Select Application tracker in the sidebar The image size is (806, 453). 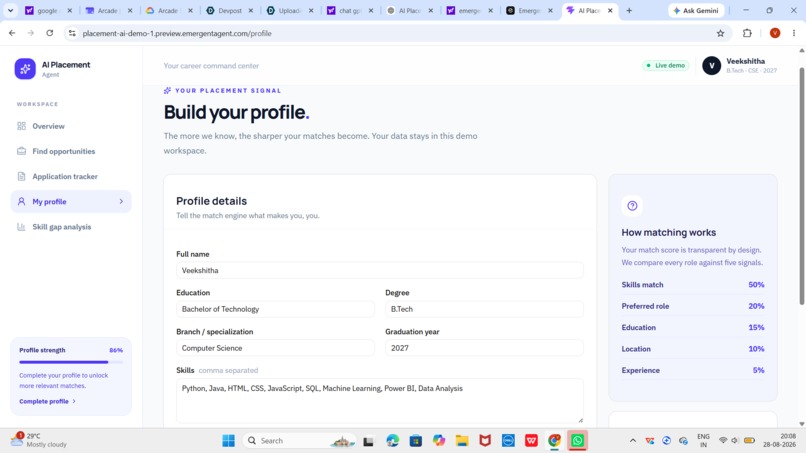pyautogui.click(x=71, y=176)
